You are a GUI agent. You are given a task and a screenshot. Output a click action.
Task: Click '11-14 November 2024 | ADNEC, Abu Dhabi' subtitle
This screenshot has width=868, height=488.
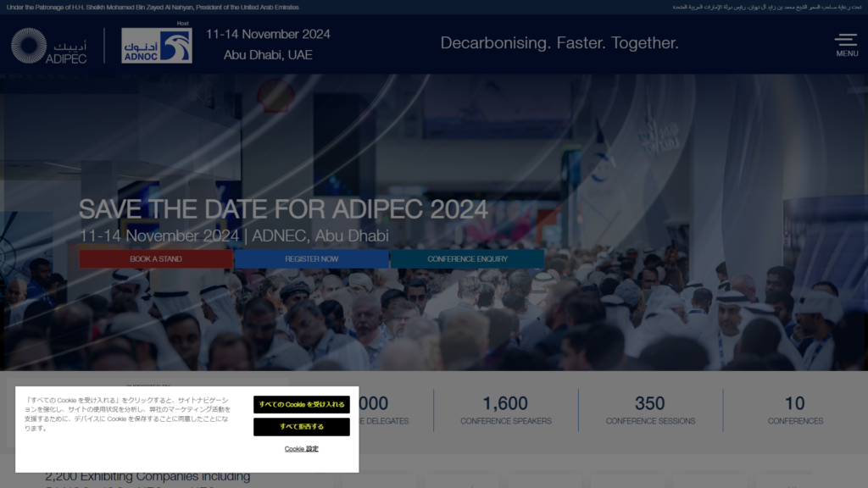[x=234, y=236]
